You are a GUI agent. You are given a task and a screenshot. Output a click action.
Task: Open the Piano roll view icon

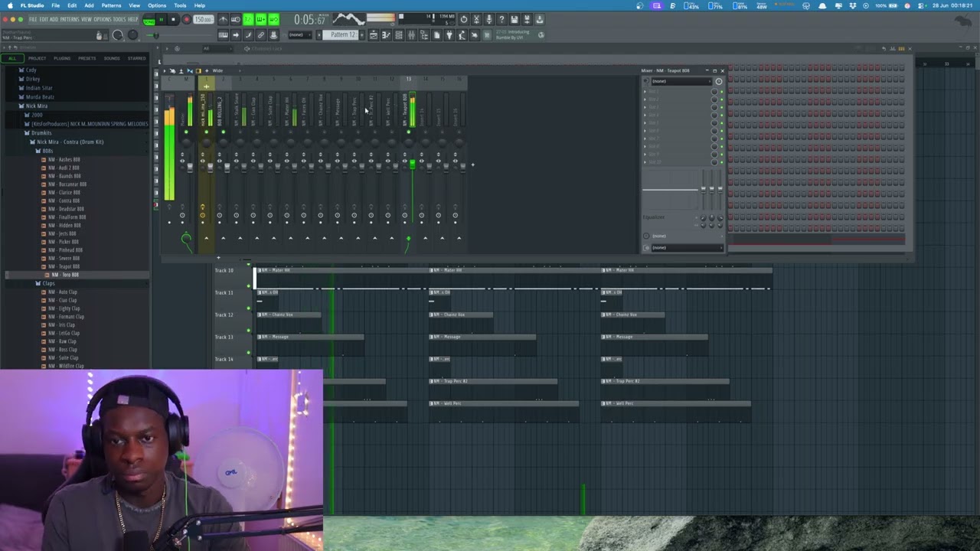(x=386, y=35)
